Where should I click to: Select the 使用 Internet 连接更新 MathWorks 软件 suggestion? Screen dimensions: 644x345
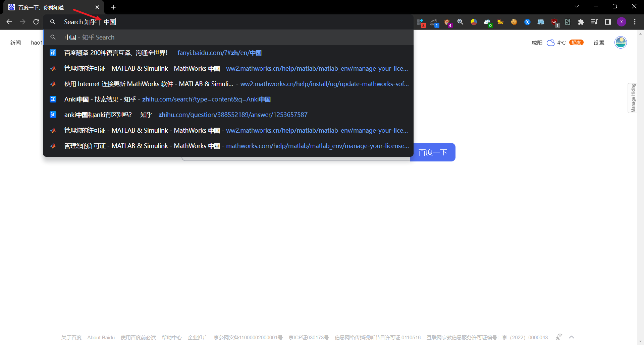coord(228,84)
